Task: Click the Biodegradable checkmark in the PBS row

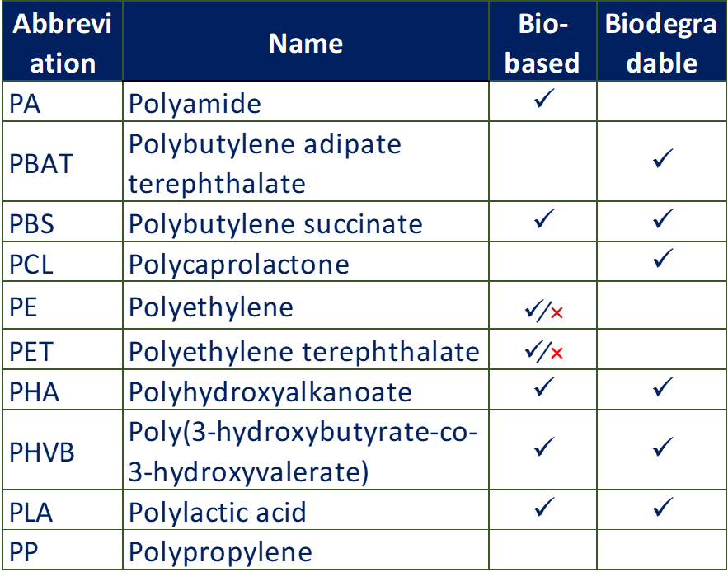Action: point(662,221)
